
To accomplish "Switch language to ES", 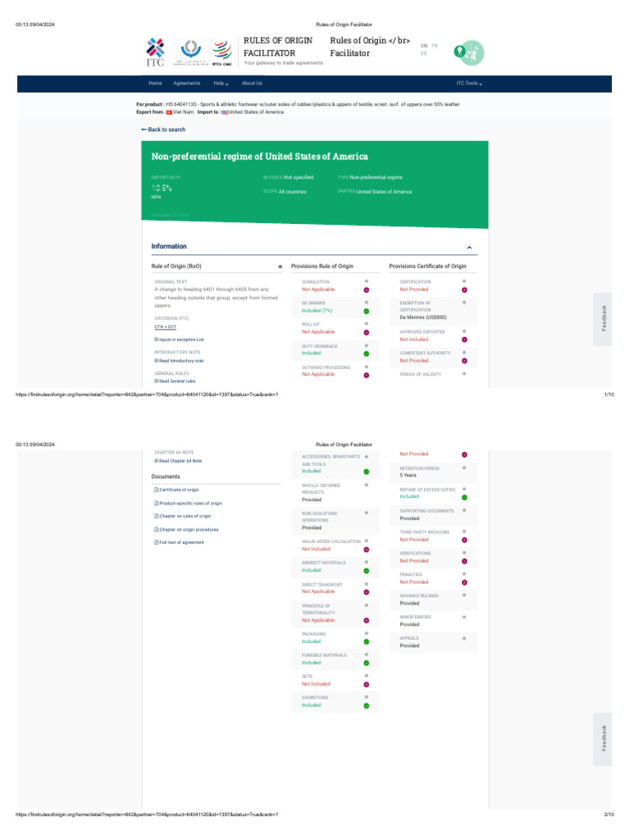I will pyautogui.click(x=424, y=53).
